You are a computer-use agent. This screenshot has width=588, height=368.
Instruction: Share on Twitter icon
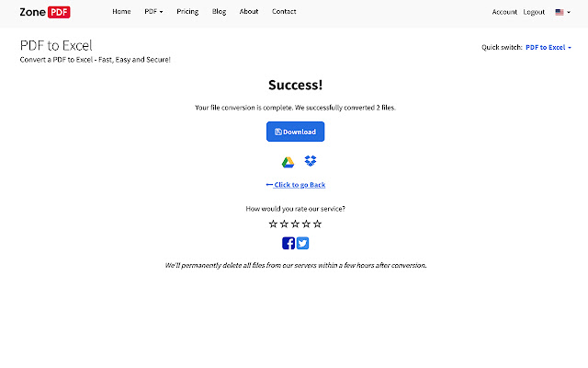[x=302, y=243]
